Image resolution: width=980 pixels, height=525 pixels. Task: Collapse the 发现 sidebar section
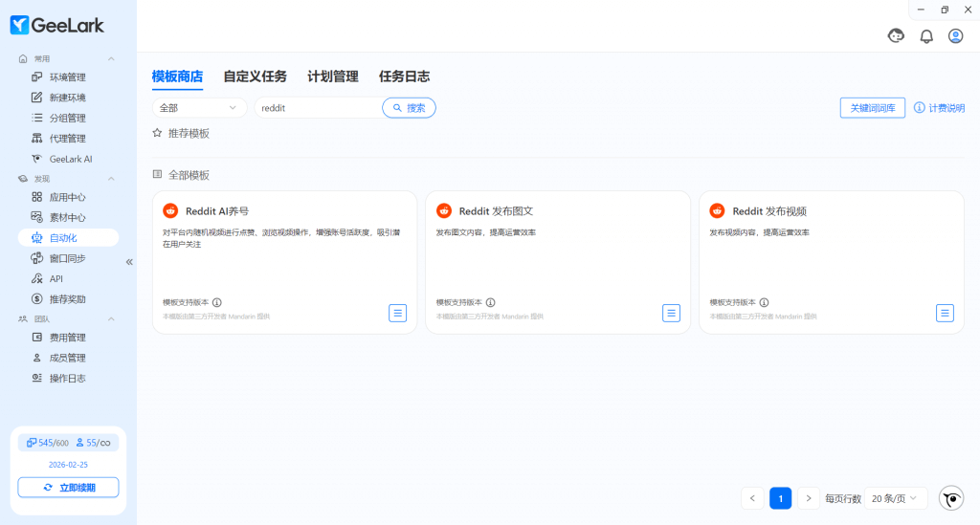tap(111, 179)
